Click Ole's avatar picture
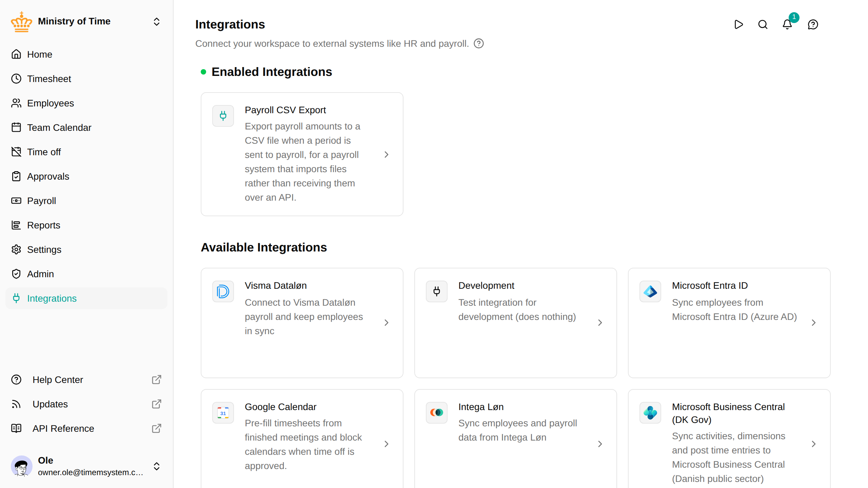 pyautogui.click(x=22, y=466)
